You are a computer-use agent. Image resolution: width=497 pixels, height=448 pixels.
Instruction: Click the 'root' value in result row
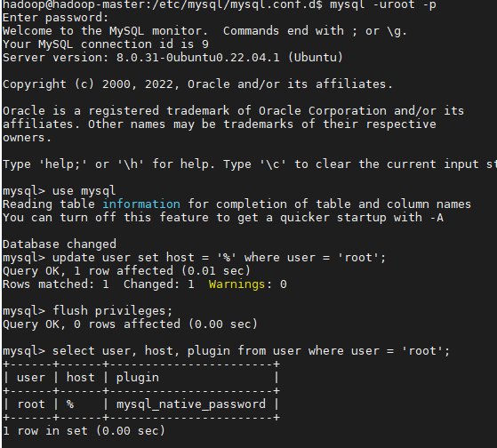[31, 404]
